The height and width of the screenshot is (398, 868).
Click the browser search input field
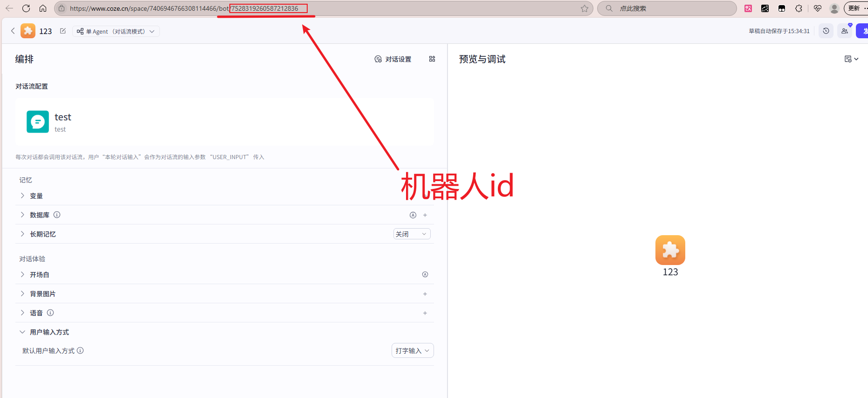(x=671, y=8)
